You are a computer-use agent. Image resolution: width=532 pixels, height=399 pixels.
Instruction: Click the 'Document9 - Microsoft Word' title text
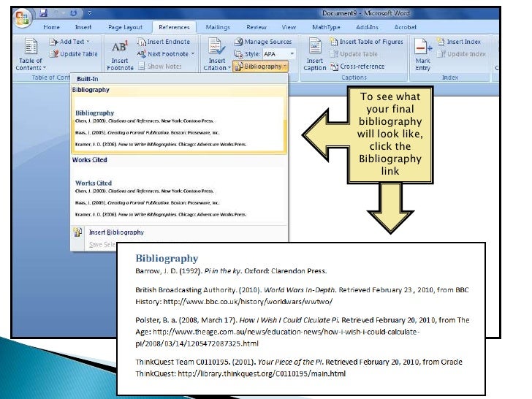tap(365, 13)
